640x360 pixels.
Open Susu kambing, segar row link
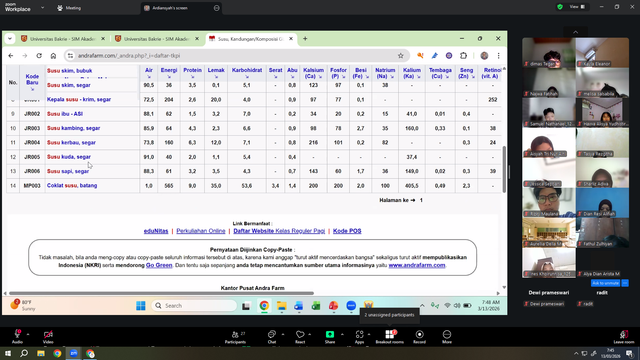coord(73,128)
